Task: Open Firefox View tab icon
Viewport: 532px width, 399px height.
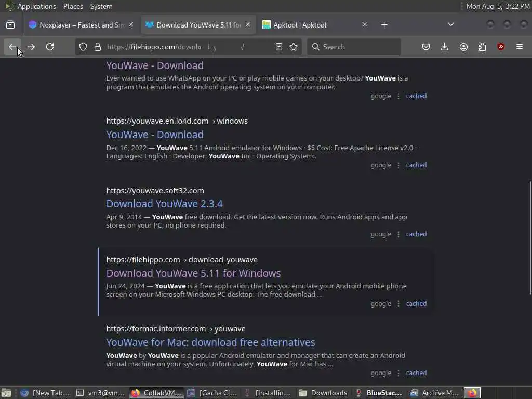Action: [10, 25]
